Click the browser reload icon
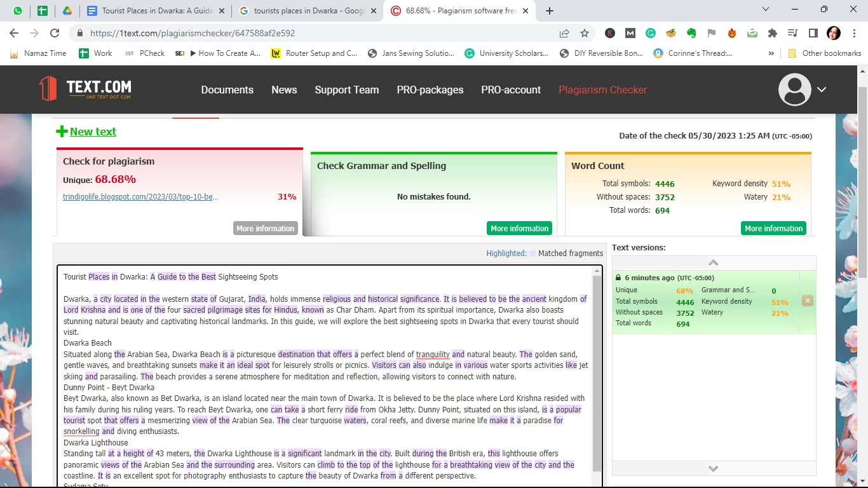Viewport: 868px width, 488px height. (x=55, y=33)
